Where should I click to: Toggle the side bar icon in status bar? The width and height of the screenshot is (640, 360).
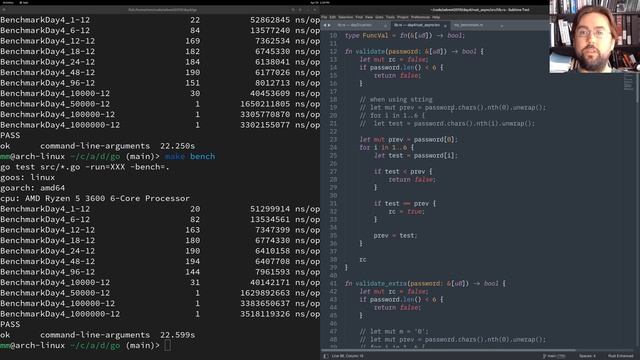326,356
